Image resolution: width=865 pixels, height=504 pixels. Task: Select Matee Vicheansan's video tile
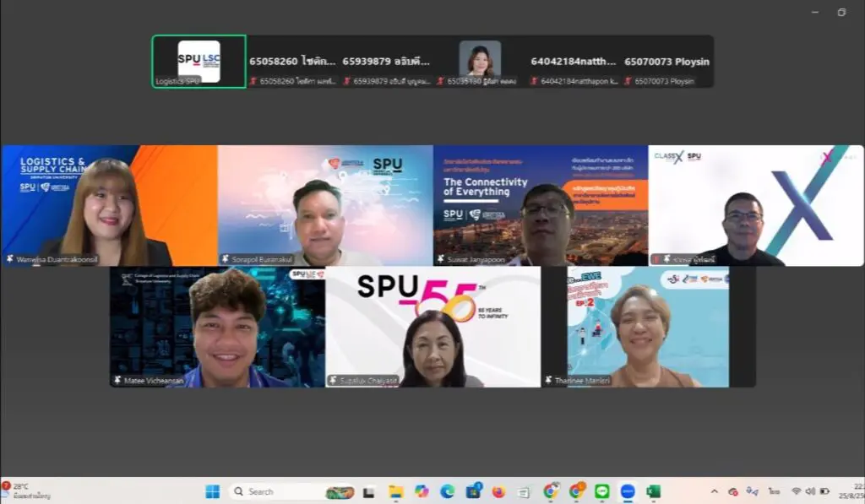tap(217, 327)
